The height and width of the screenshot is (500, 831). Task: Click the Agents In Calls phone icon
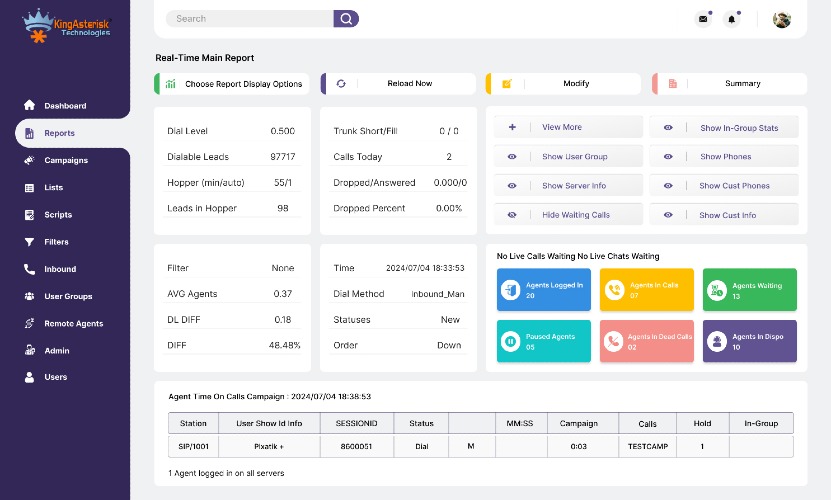coord(614,289)
